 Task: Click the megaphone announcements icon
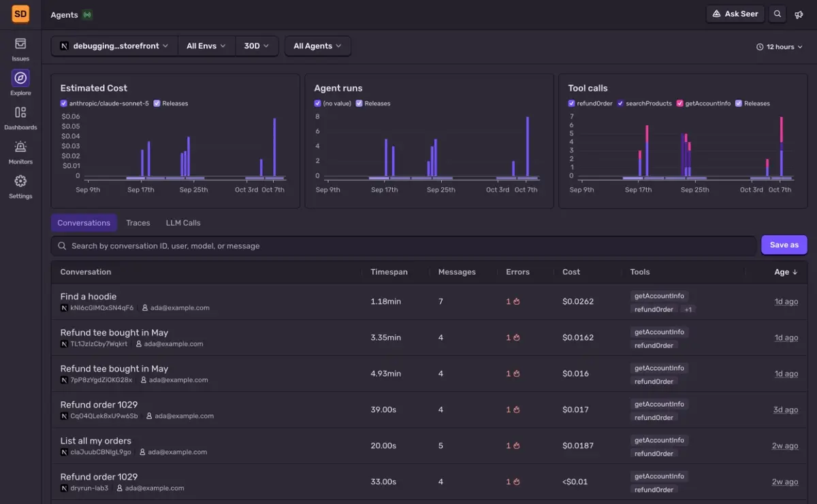point(799,14)
